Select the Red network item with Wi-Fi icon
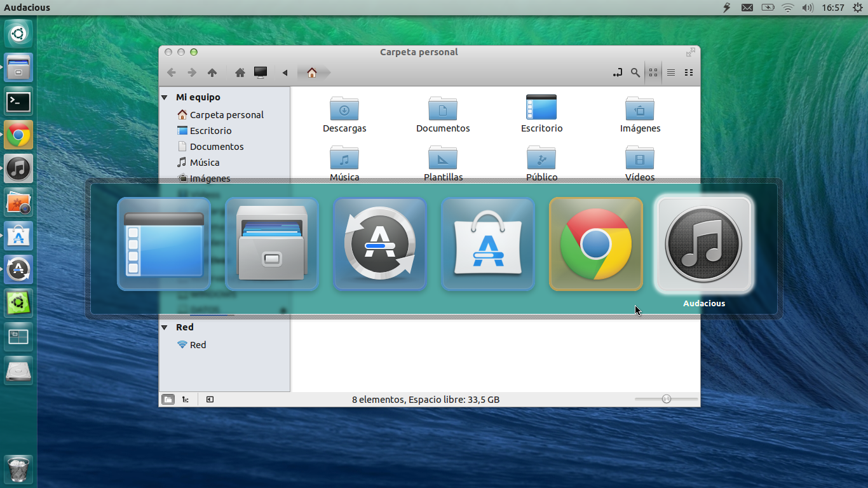 point(191,345)
